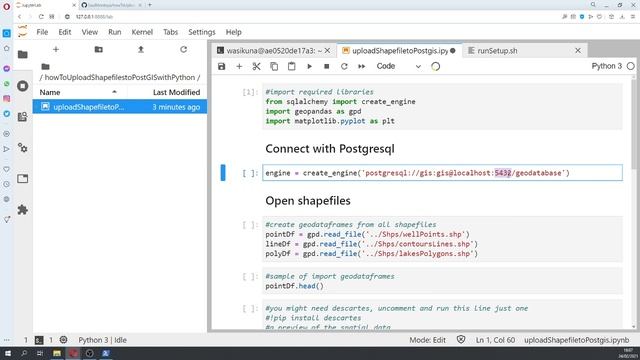640x360 pixels.
Task: Open the cell type Code dropdown
Action: tap(398, 66)
